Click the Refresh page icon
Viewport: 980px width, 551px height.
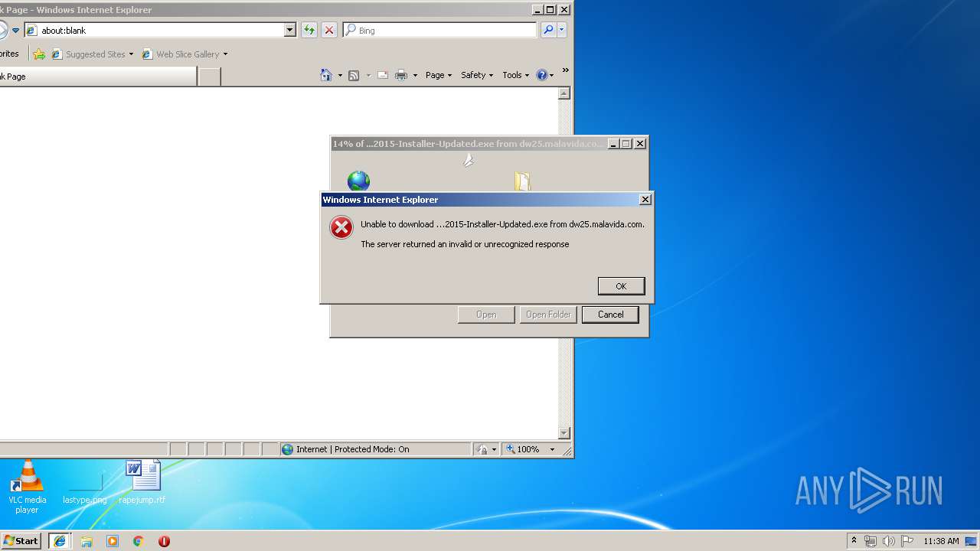309,30
